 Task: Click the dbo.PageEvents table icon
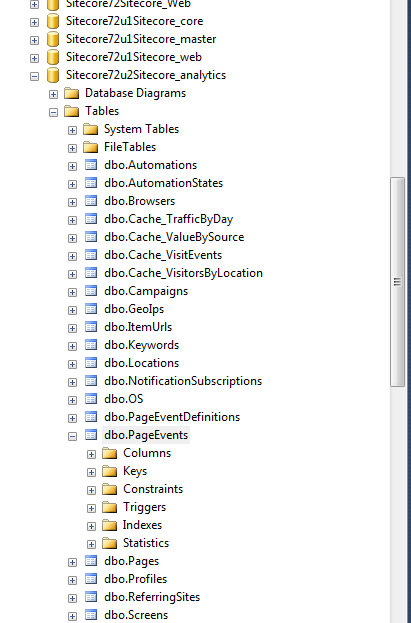coord(91,435)
